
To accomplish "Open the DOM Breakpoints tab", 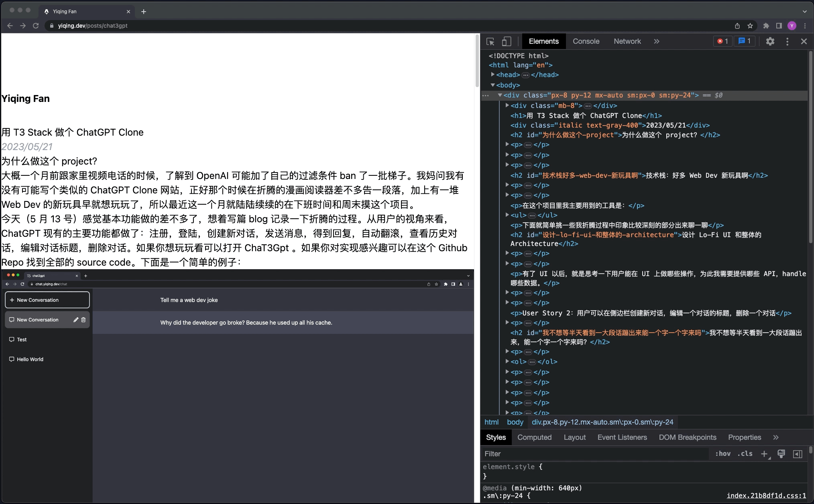I will click(x=687, y=437).
